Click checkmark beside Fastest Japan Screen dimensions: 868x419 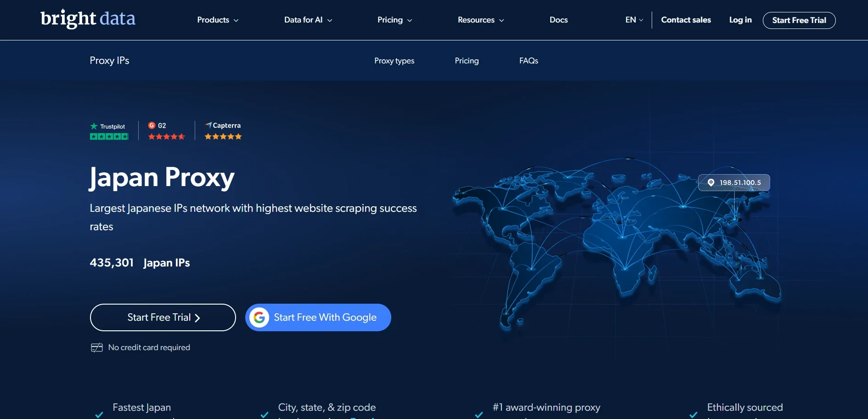(x=99, y=415)
